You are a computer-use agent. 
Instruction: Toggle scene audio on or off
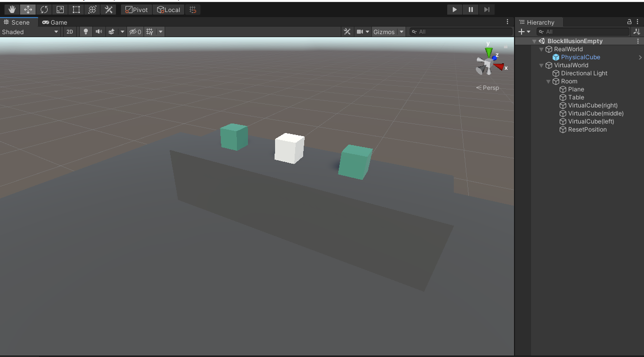pyautogui.click(x=99, y=32)
